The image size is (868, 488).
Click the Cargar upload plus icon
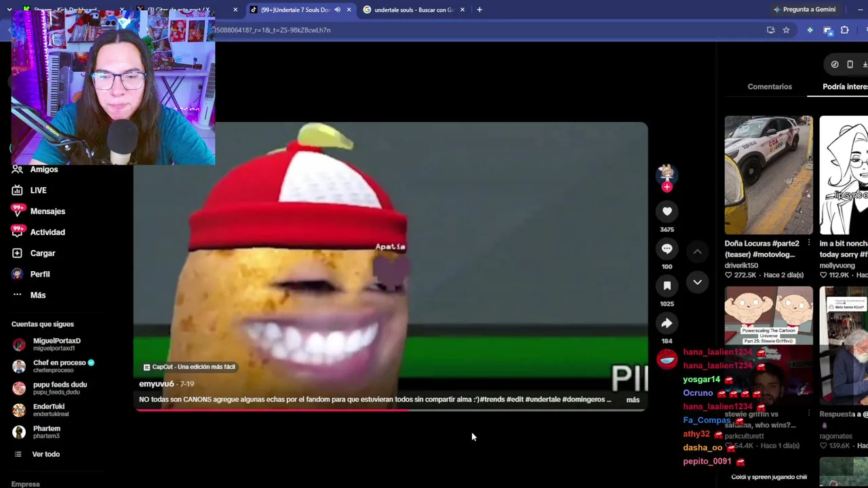(x=17, y=253)
